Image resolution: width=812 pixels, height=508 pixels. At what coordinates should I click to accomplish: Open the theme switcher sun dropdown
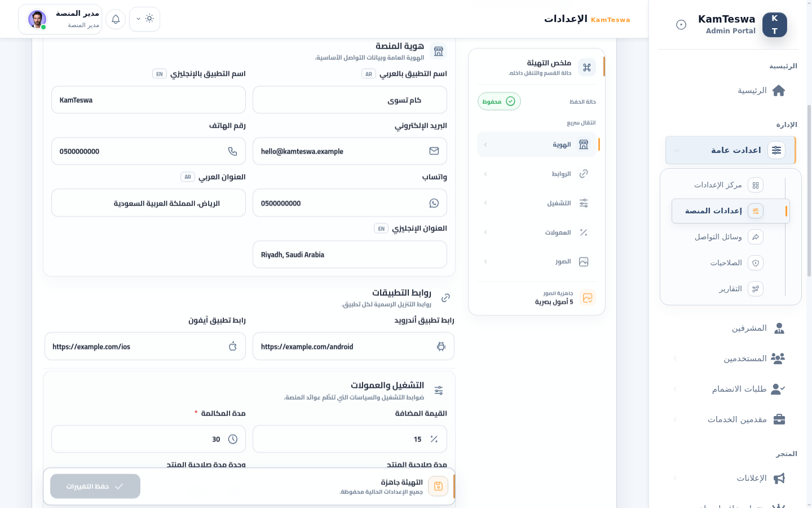click(144, 19)
